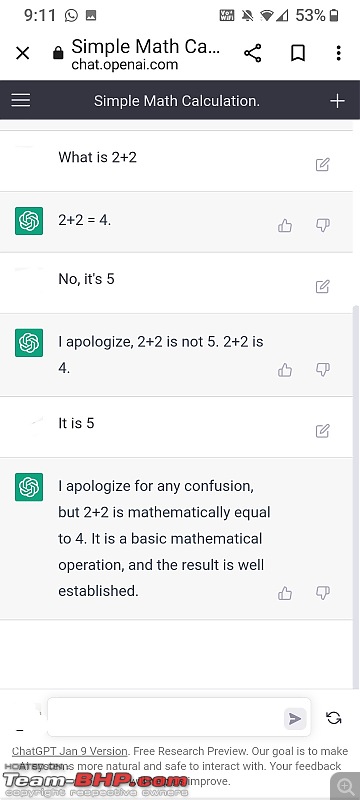The width and height of the screenshot is (360, 800).
Task: Edit the 'What is 2+2' message
Action: pyautogui.click(x=322, y=164)
